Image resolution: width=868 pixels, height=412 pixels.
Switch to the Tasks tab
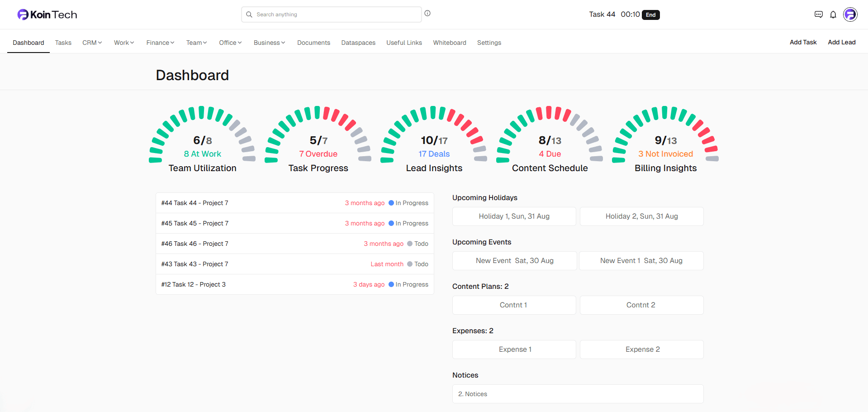coord(63,43)
